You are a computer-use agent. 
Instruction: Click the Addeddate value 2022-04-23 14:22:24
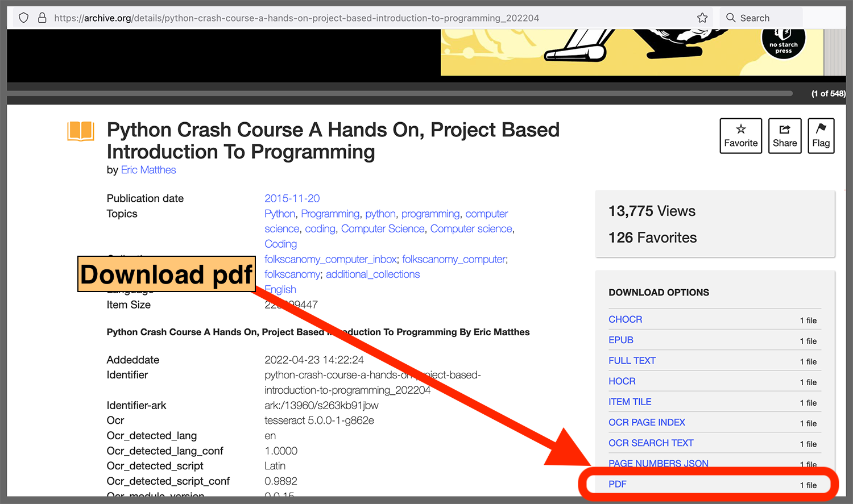point(314,360)
